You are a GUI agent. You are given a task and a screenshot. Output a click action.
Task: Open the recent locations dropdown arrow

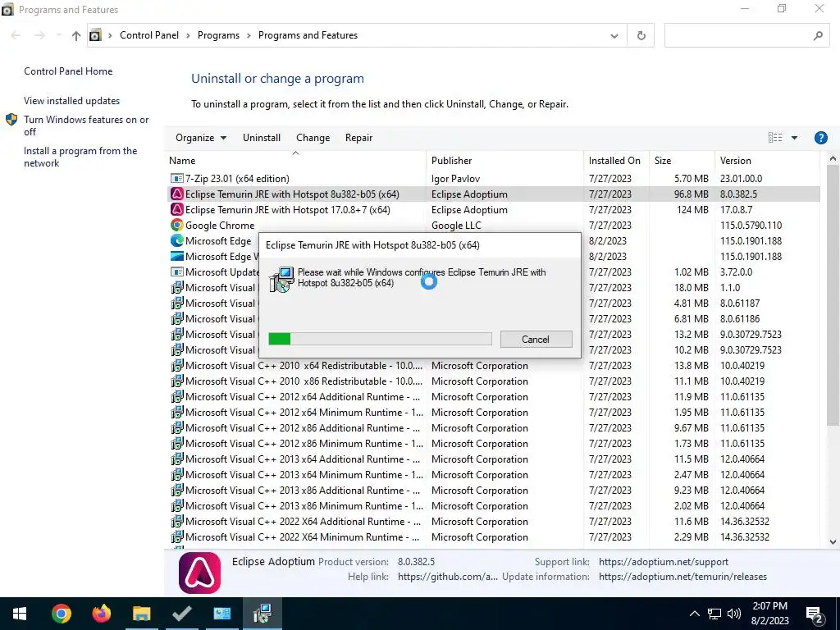tap(59, 35)
